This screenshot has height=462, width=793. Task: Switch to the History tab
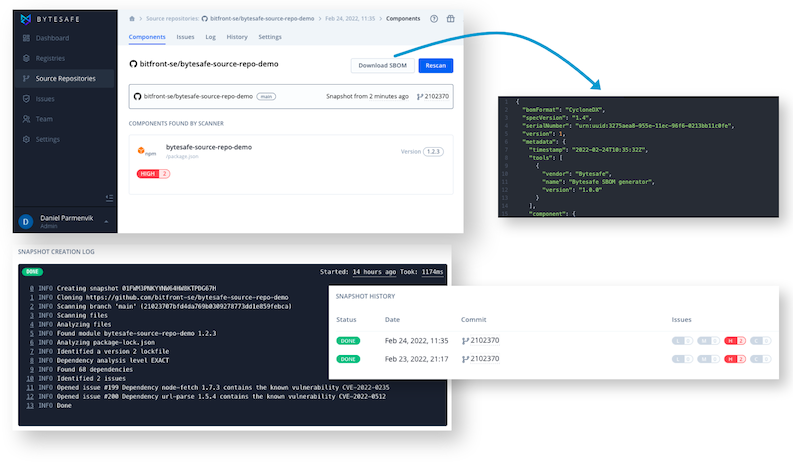pos(237,37)
